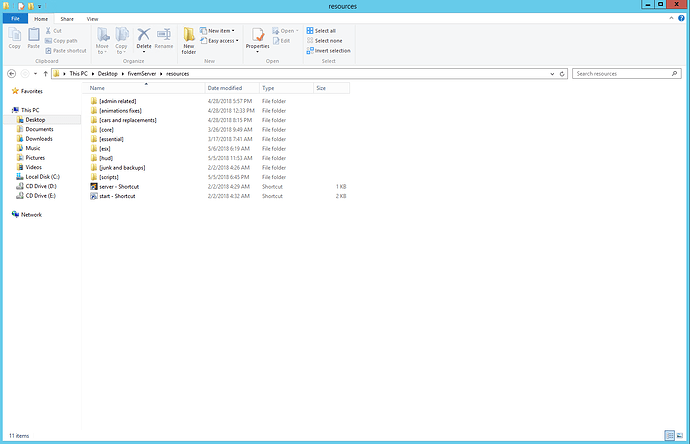Click the Delete red X icon
The width and height of the screenshot is (690, 444).
(143, 35)
